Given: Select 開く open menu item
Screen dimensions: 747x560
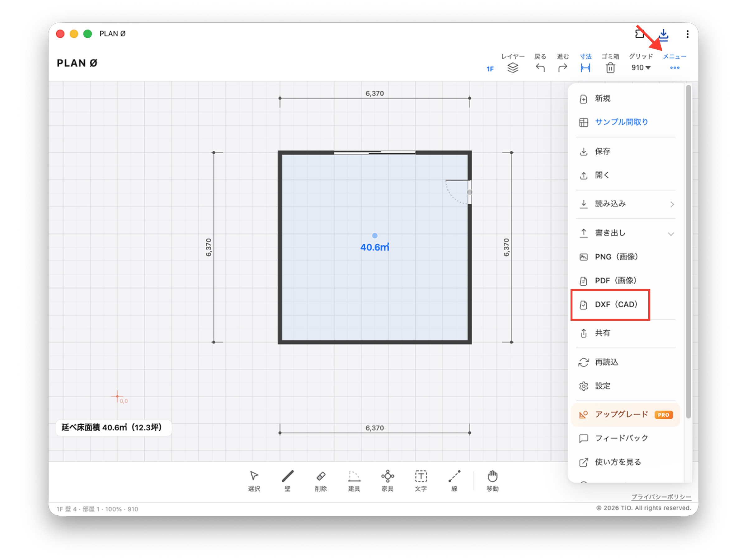Looking at the screenshot, I should 625,175.
